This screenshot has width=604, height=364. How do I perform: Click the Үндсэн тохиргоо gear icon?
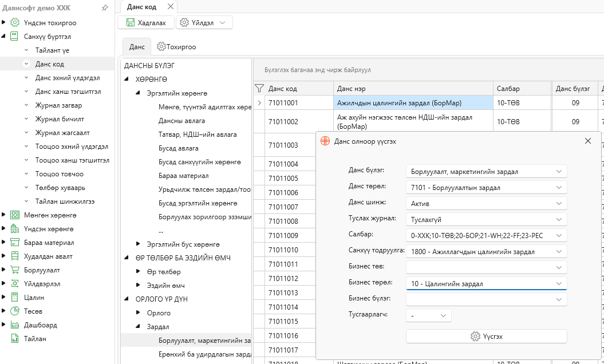tap(15, 23)
